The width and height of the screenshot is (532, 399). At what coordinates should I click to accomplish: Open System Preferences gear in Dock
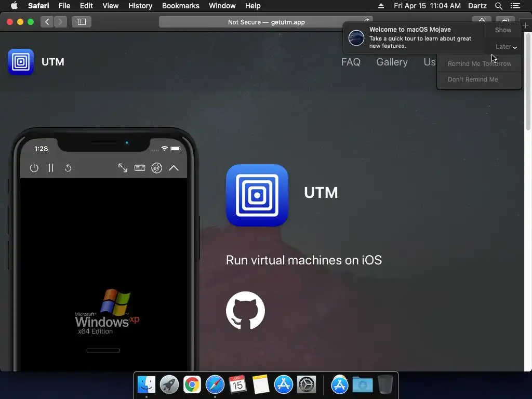[x=307, y=385]
